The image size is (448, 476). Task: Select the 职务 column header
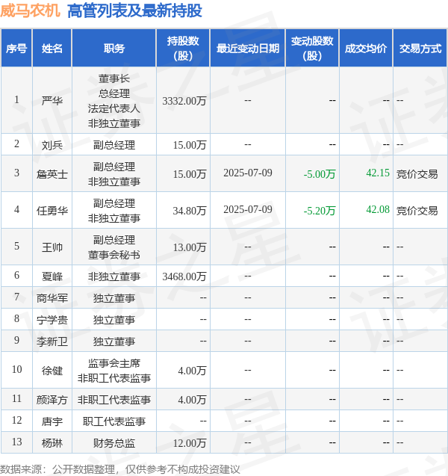pyautogui.click(x=114, y=49)
